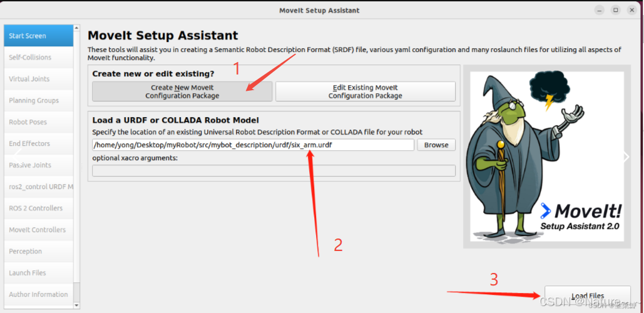
Task: Select Perception in sidebar
Action: (x=39, y=252)
